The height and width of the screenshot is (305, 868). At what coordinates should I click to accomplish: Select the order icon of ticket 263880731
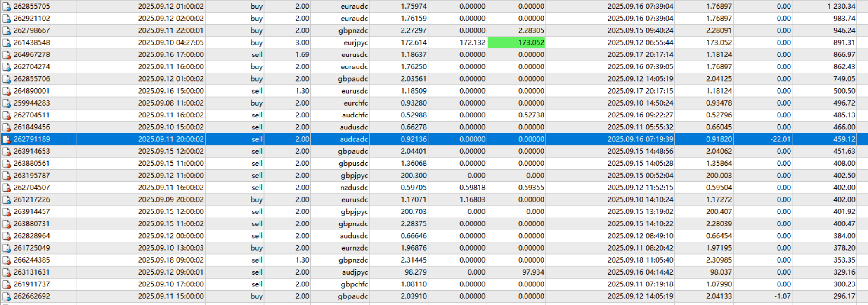(x=7, y=224)
